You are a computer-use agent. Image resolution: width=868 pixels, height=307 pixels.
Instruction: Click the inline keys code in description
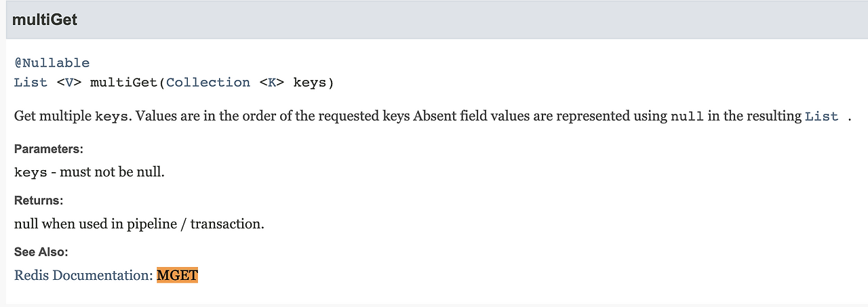click(x=111, y=117)
